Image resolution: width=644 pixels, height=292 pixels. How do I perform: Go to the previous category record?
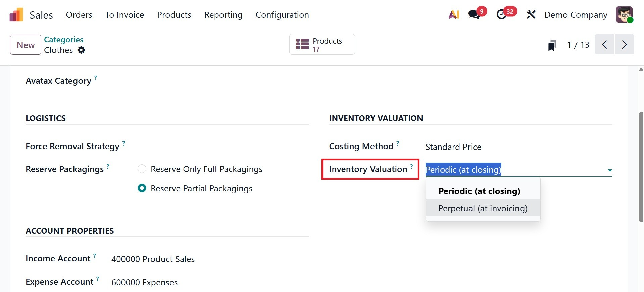coord(604,44)
